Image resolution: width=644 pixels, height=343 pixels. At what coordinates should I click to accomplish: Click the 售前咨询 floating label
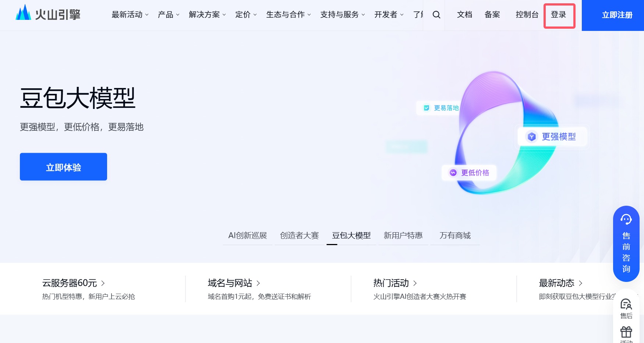626,252
